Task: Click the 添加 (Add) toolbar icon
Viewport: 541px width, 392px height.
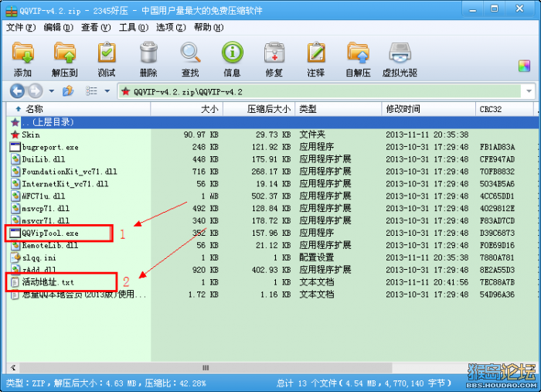Action: click(x=22, y=53)
